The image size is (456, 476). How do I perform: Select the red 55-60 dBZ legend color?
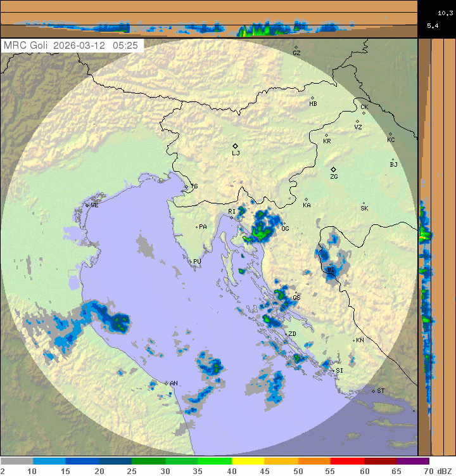[347, 461]
